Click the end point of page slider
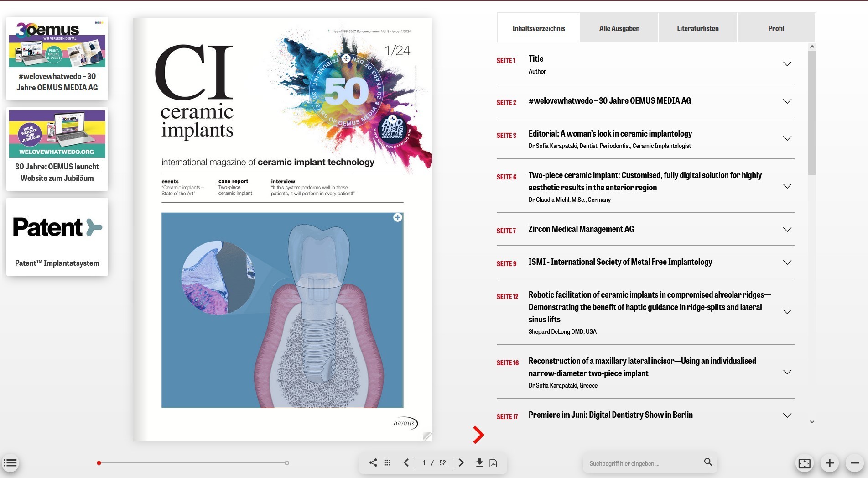This screenshot has width=868, height=478. click(287, 463)
